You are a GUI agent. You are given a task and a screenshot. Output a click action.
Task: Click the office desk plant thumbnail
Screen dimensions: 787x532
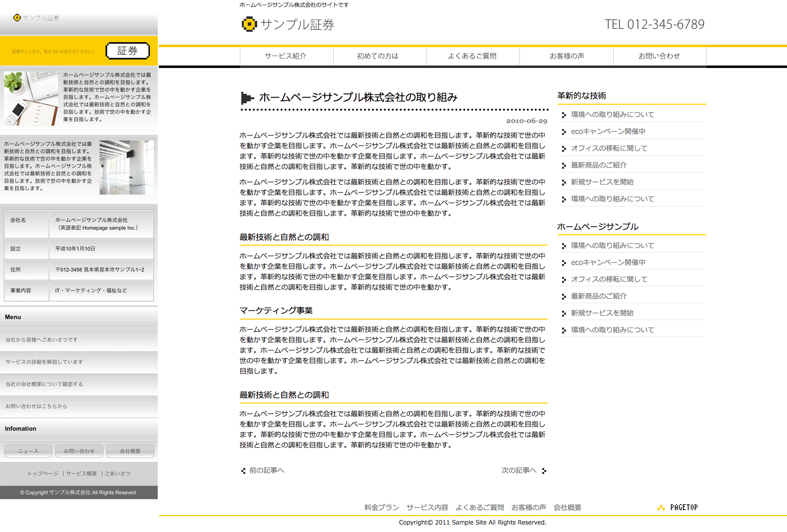click(x=31, y=98)
